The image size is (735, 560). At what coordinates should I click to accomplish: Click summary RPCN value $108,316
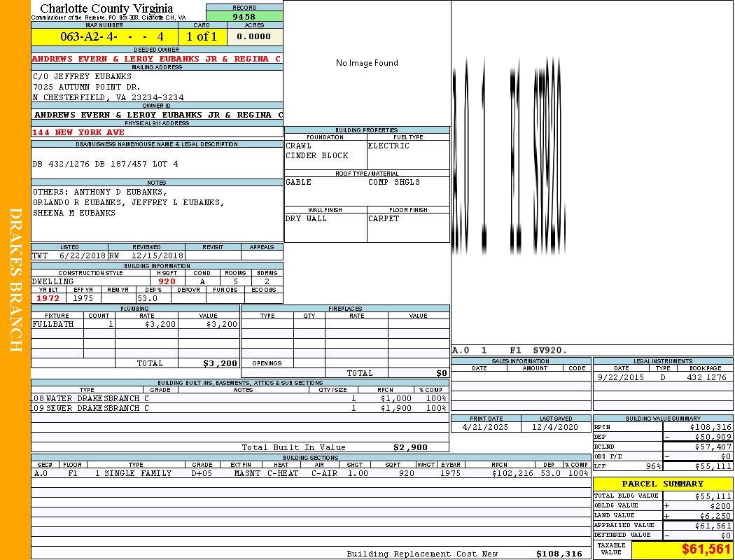point(710,428)
